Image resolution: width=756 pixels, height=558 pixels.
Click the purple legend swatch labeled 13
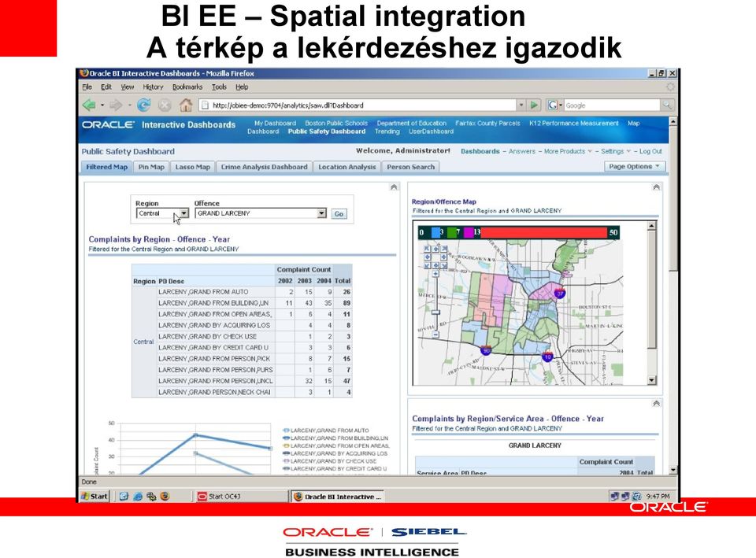click(469, 232)
